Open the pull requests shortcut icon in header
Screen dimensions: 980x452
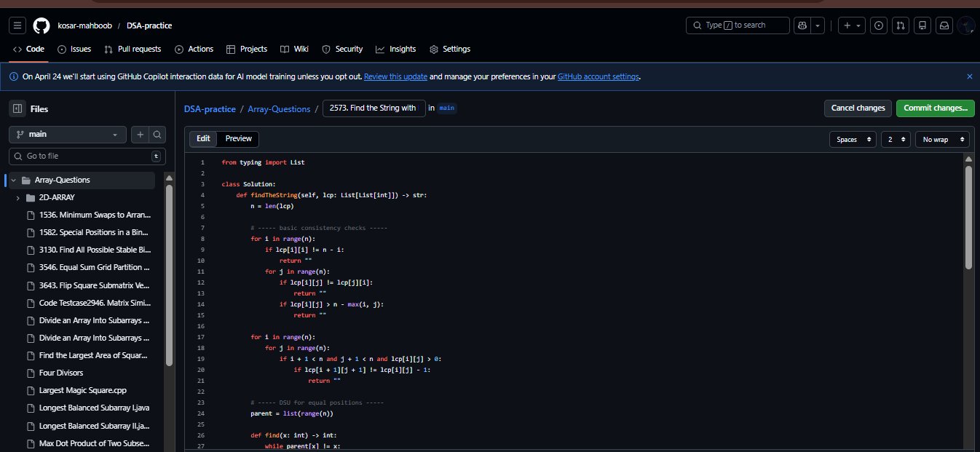click(x=901, y=25)
